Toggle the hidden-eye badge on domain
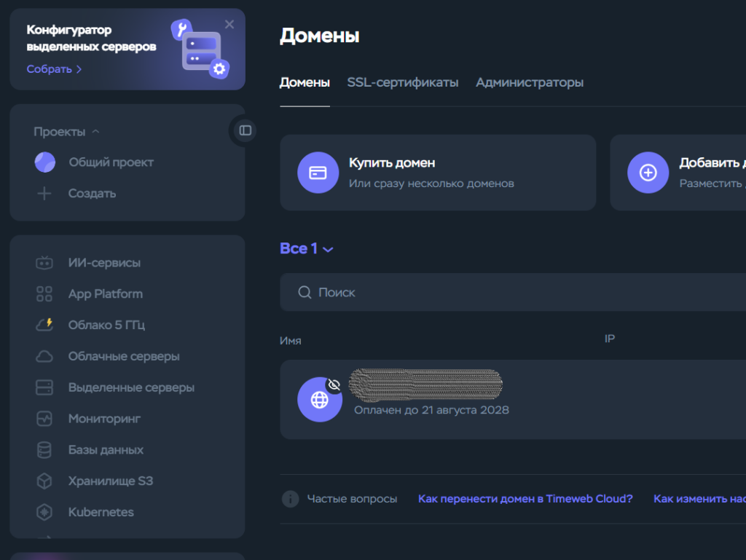This screenshot has height=560, width=746. (x=334, y=384)
